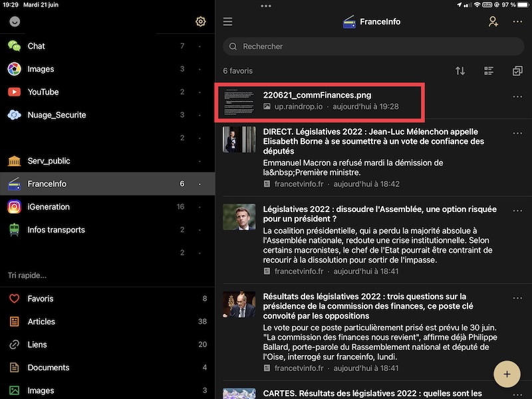532x399 pixels.
Task: Select the FranceInfo collection row
Action: pos(107,184)
